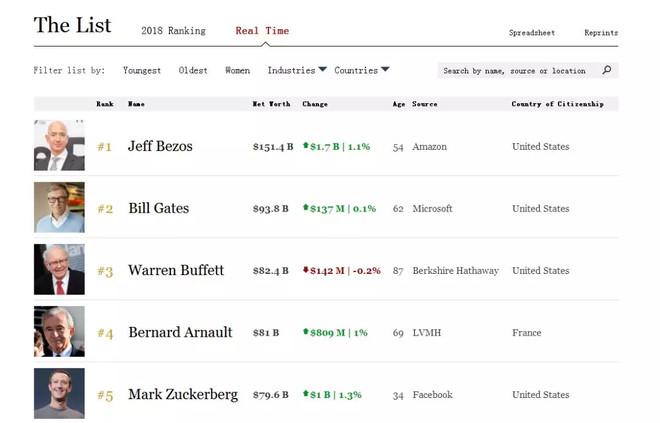Select Mark Zuckerberg's photo thumbnail

click(59, 394)
